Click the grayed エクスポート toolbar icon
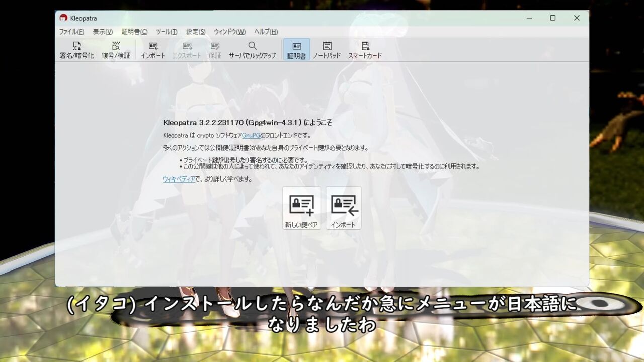Viewport: 644px width, 362px height. 187,49
